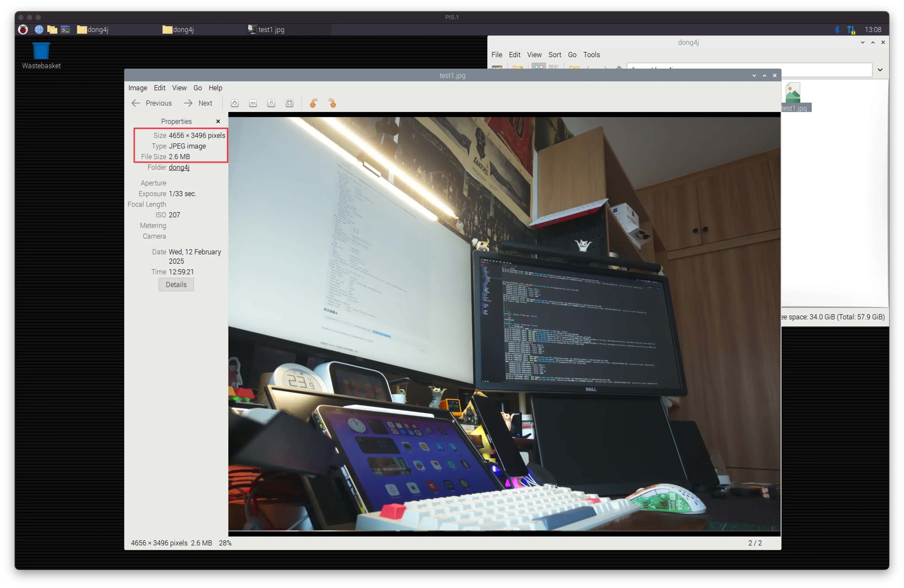Viewport: 904px width, 588px height.
Task: Fit image to window icon
Action: (289, 103)
